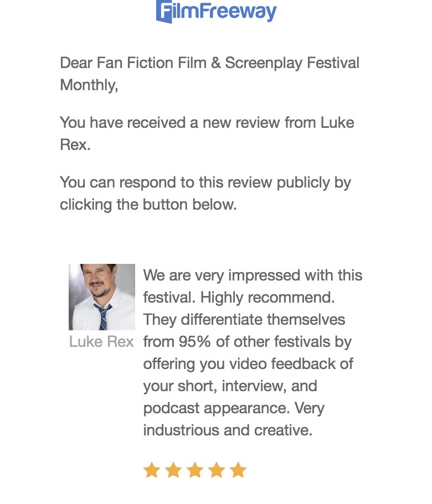
Task: Click the Luke Rex name under the photo
Action: [x=101, y=342]
